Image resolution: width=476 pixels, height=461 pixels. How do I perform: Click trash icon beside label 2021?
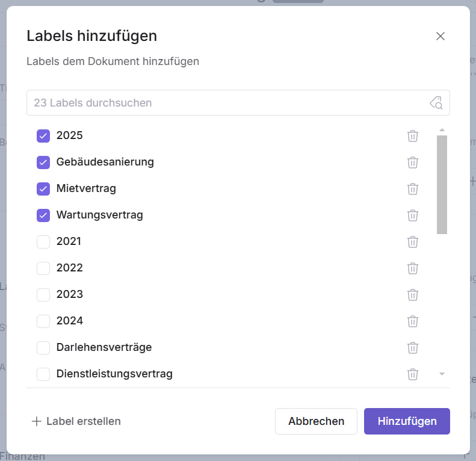click(x=413, y=242)
